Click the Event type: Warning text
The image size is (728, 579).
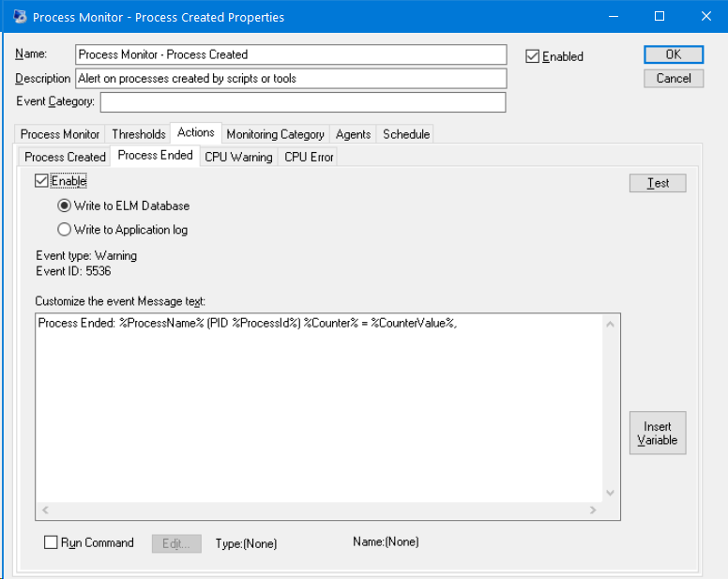coord(86,256)
